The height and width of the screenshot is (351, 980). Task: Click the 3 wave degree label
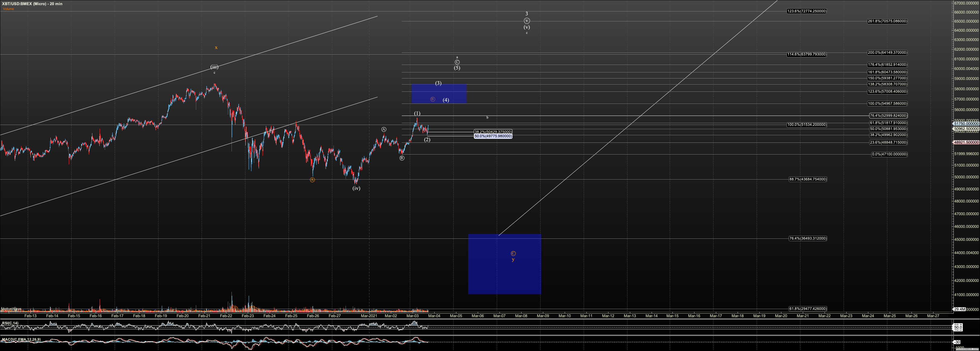click(x=527, y=14)
